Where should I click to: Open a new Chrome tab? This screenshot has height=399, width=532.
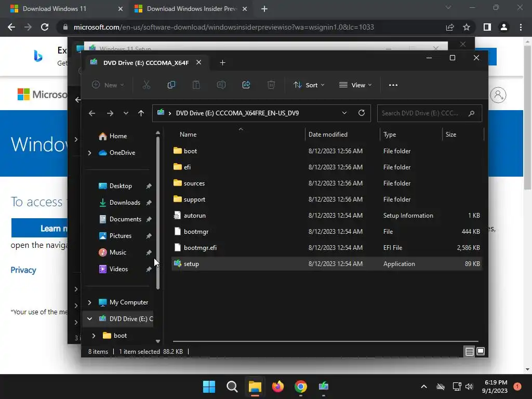[x=264, y=9]
